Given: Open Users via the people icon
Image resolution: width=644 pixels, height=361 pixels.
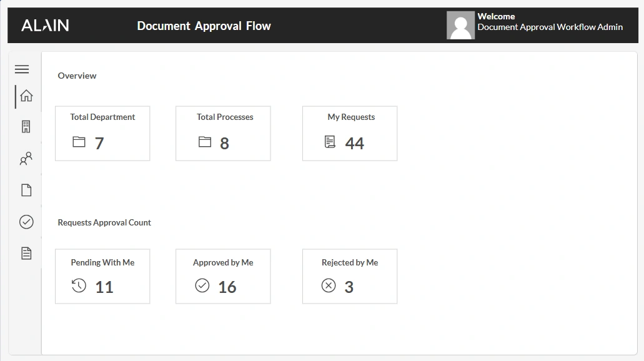Looking at the screenshot, I should tap(25, 159).
